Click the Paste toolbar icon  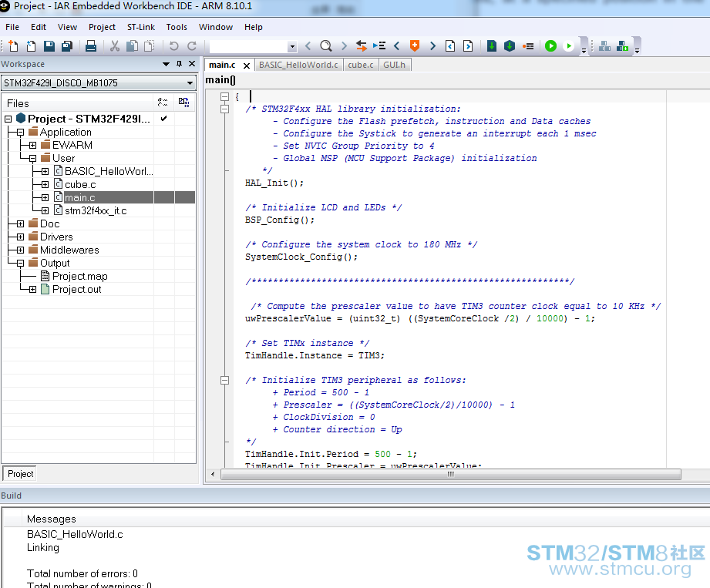[149, 46]
